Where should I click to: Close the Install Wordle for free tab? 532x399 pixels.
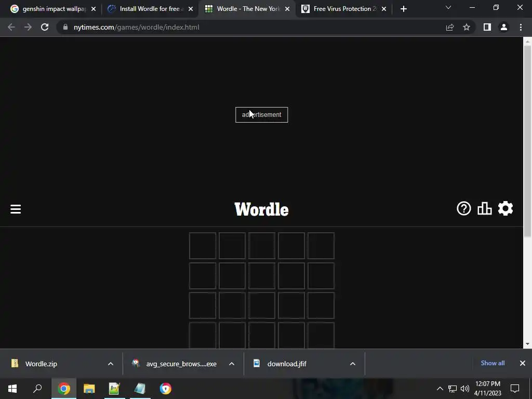click(x=191, y=9)
